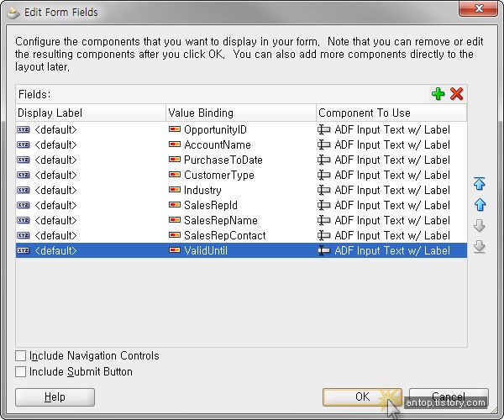
Task: Click binding icon beside CustomerType
Action: tap(175, 175)
